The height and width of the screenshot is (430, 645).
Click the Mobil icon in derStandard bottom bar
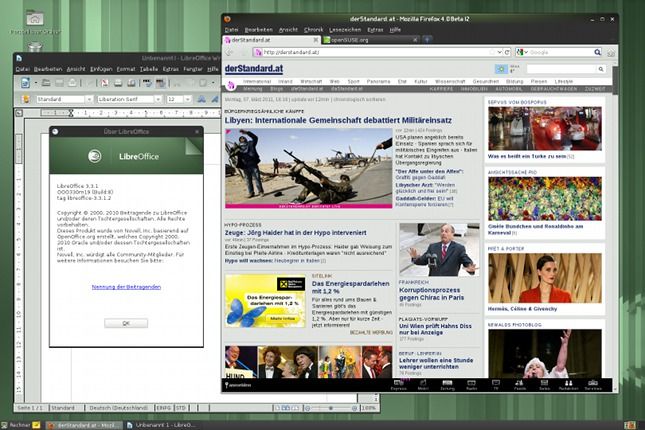tap(423, 385)
